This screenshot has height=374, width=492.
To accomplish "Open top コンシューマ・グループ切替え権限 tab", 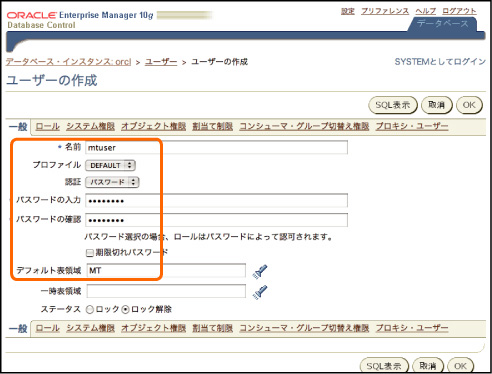I will pyautogui.click(x=304, y=126).
